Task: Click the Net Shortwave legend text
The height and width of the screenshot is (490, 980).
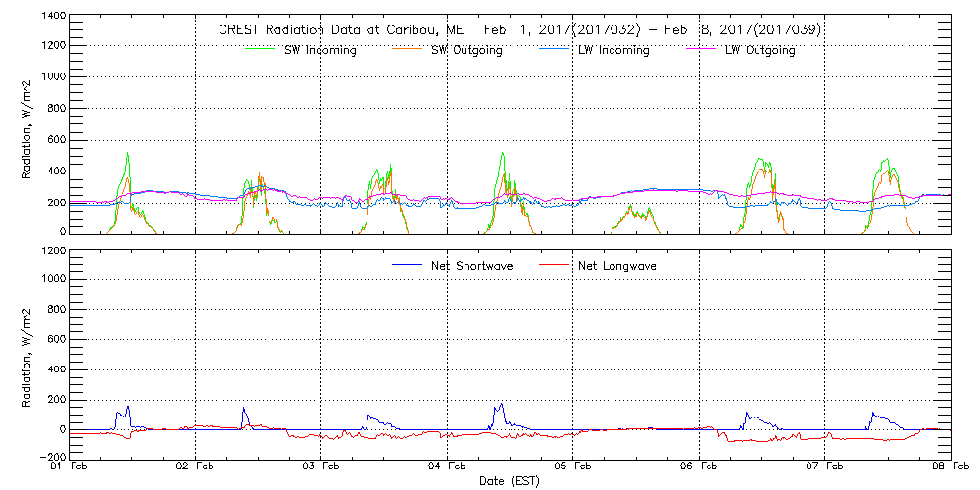Action: tap(473, 266)
